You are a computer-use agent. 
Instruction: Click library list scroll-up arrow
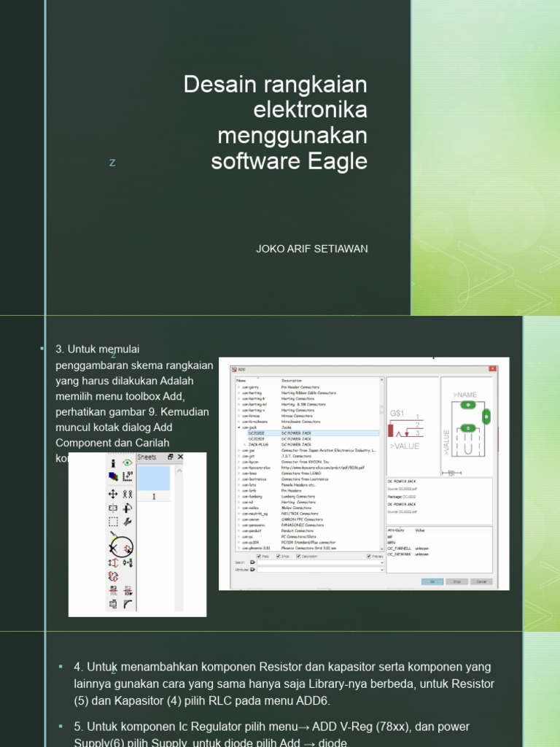point(381,380)
